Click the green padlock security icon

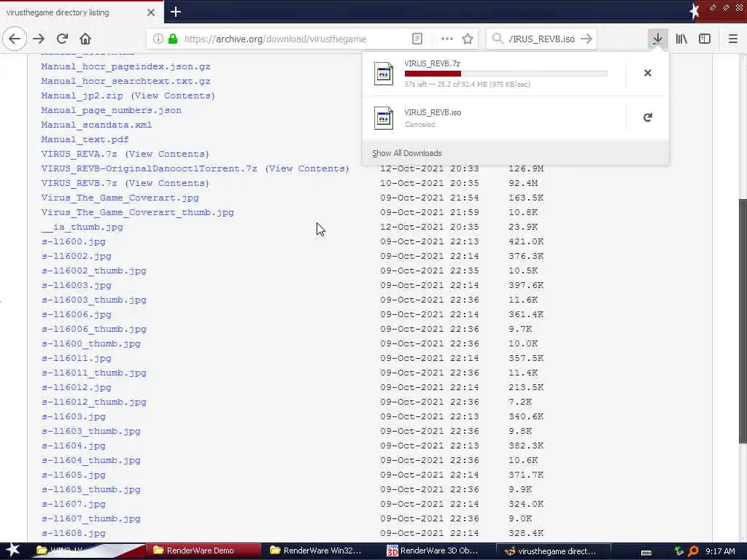(x=173, y=39)
